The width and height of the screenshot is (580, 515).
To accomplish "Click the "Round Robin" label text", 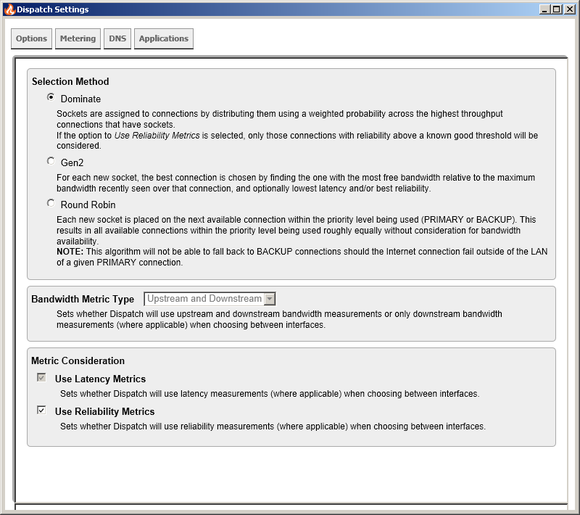I will tap(88, 205).
